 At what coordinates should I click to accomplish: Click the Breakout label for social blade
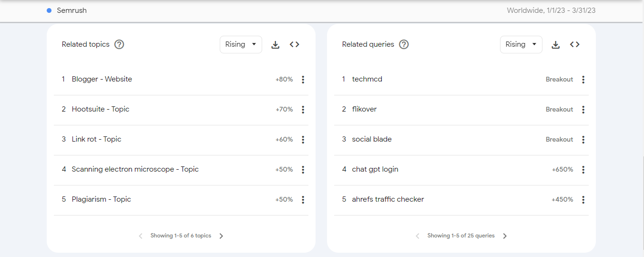click(x=559, y=140)
